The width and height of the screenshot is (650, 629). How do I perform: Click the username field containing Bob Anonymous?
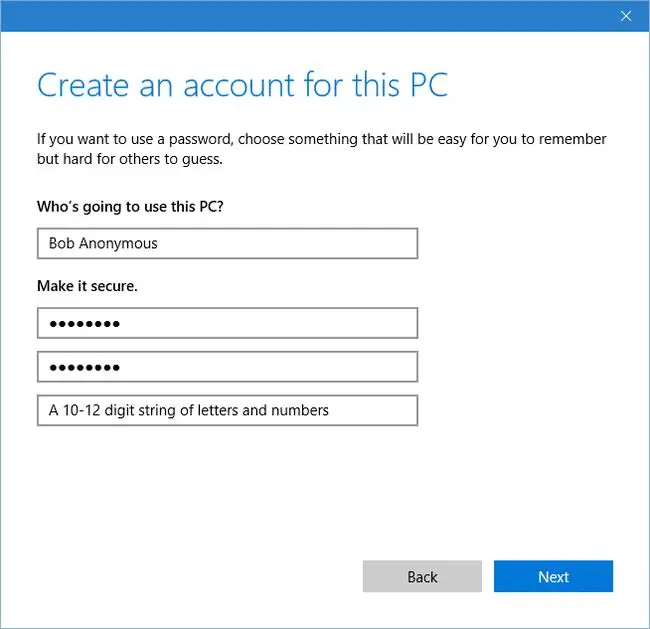click(x=227, y=243)
